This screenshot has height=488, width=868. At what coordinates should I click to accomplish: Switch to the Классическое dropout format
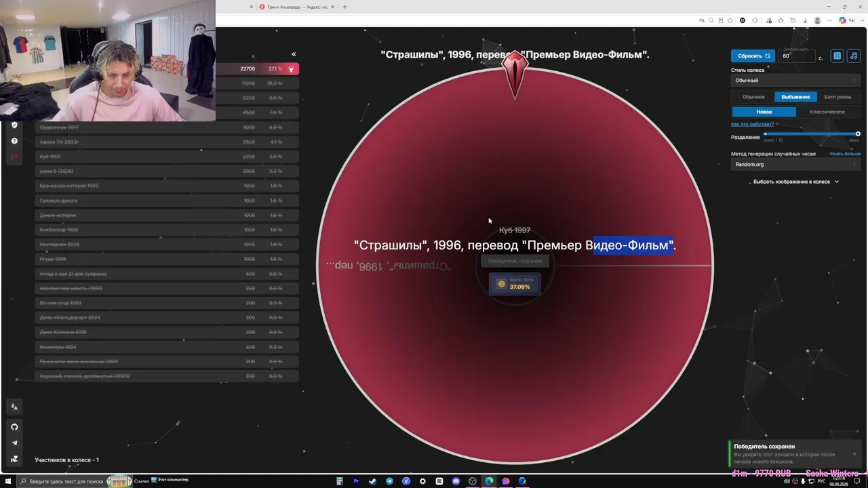827,112
